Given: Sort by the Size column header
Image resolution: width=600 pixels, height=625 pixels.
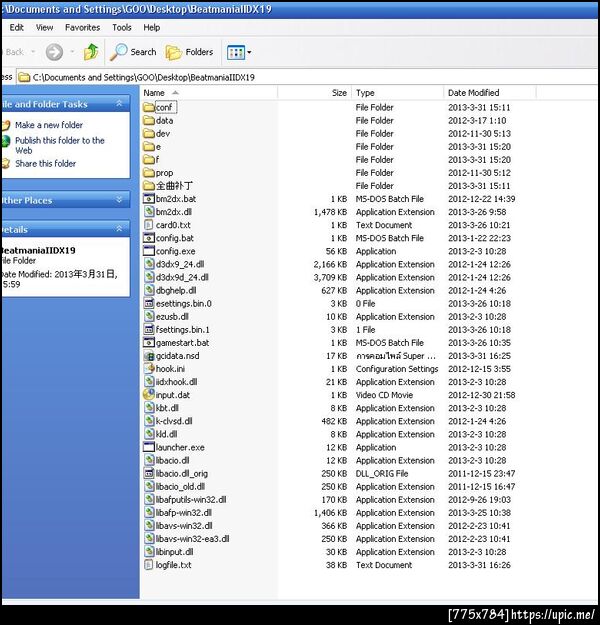Looking at the screenshot, I should point(314,93).
